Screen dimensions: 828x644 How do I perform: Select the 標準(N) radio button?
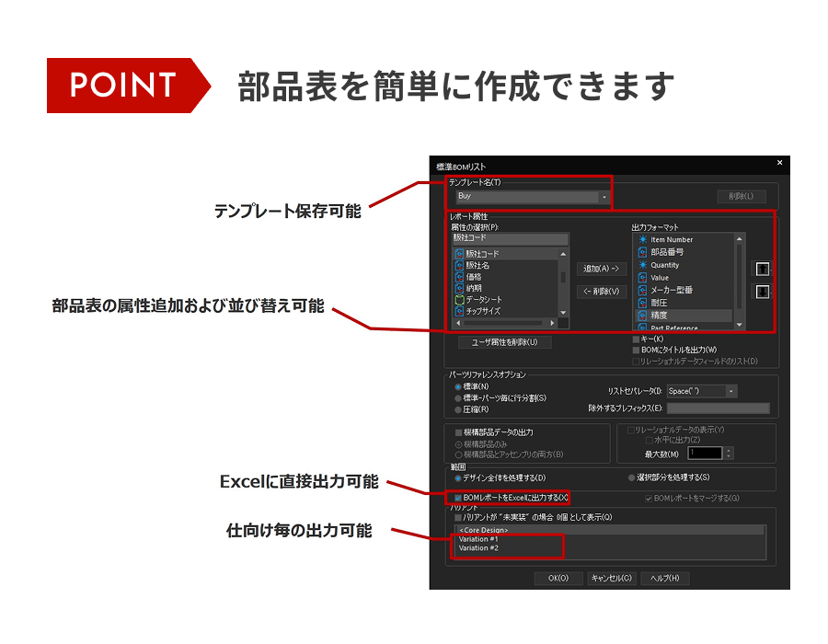pyautogui.click(x=458, y=387)
